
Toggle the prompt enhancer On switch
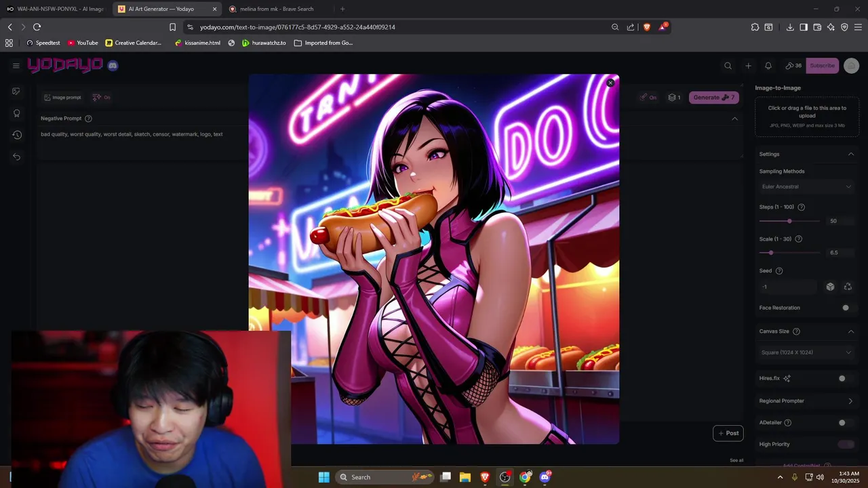(102, 98)
